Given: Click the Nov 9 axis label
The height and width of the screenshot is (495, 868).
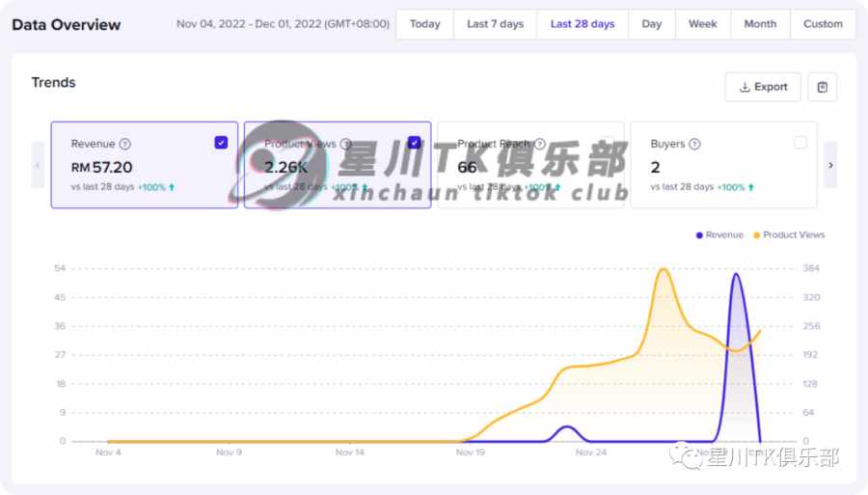Looking at the screenshot, I should pos(229,453).
